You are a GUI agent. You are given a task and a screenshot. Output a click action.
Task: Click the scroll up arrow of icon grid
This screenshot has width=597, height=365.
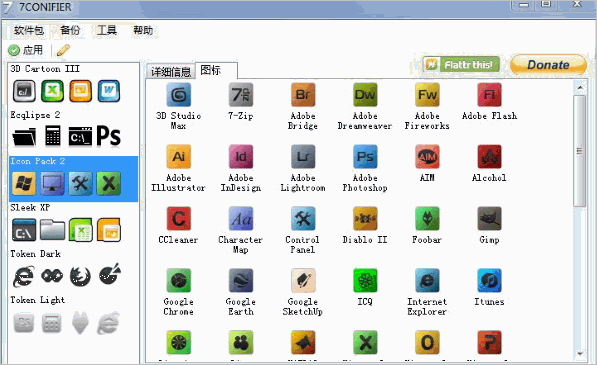(x=580, y=88)
